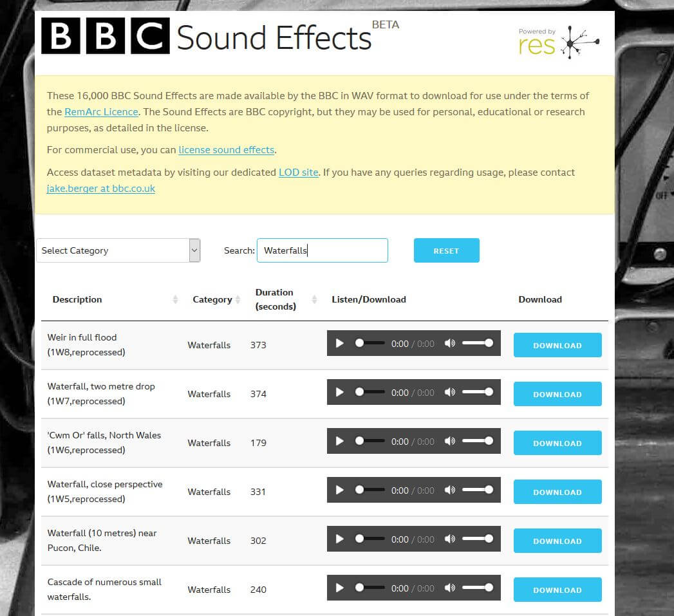
Task: Play the Weir in full flood sound
Action: pyautogui.click(x=340, y=344)
